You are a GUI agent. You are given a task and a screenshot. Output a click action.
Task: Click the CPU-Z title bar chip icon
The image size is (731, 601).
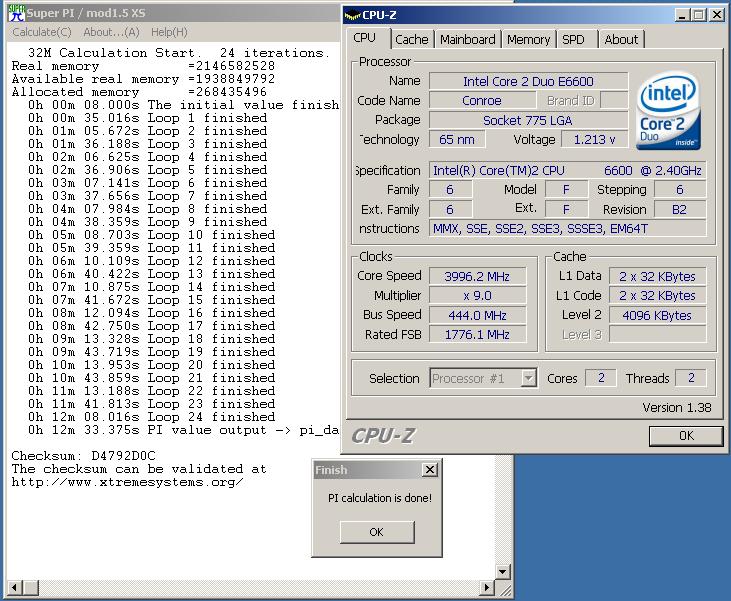point(352,15)
